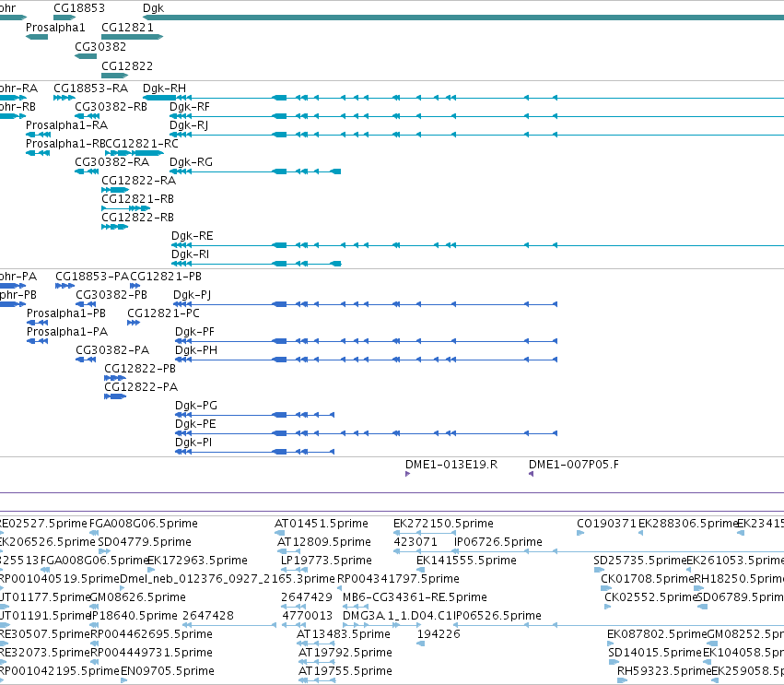Open EST label EK272150.5prime

(x=443, y=524)
